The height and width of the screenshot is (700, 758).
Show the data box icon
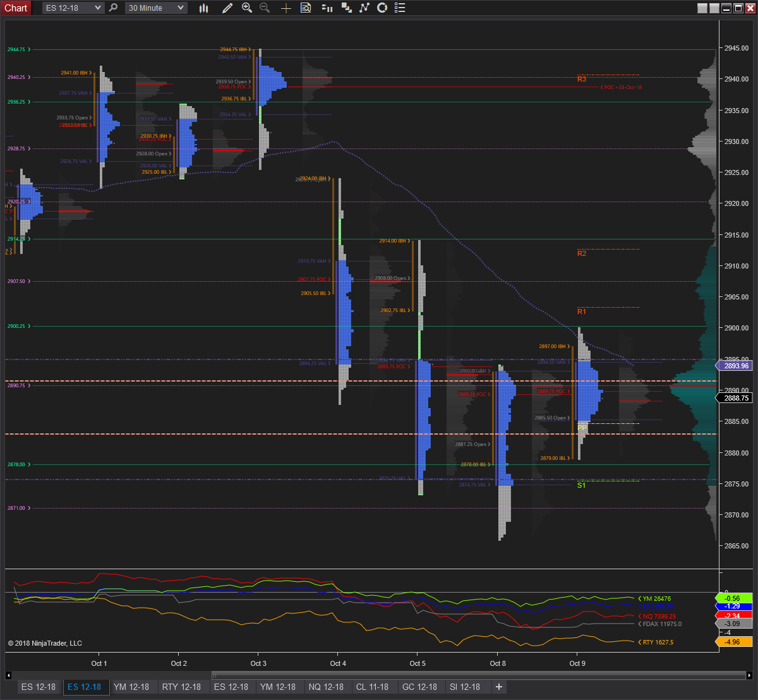tap(306, 8)
